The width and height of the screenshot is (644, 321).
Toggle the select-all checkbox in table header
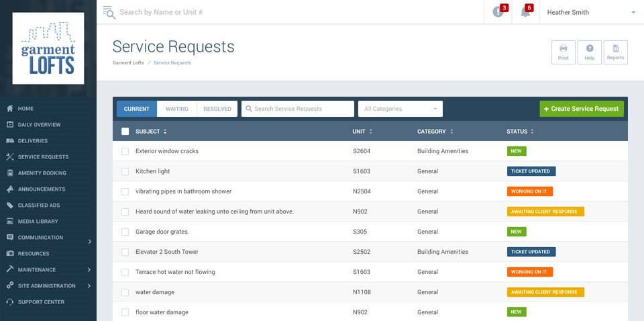coord(125,132)
